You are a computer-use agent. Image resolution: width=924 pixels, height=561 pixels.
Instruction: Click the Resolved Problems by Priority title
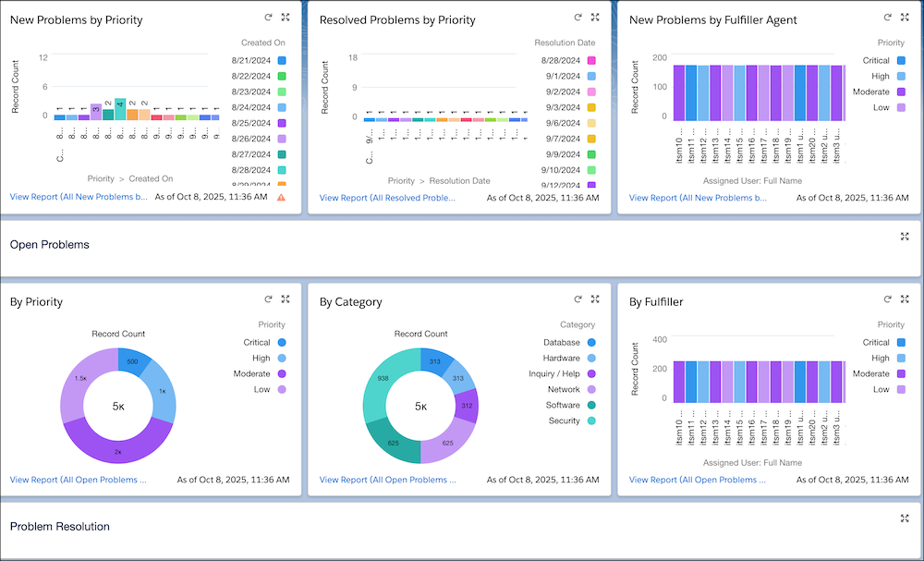coord(397,20)
